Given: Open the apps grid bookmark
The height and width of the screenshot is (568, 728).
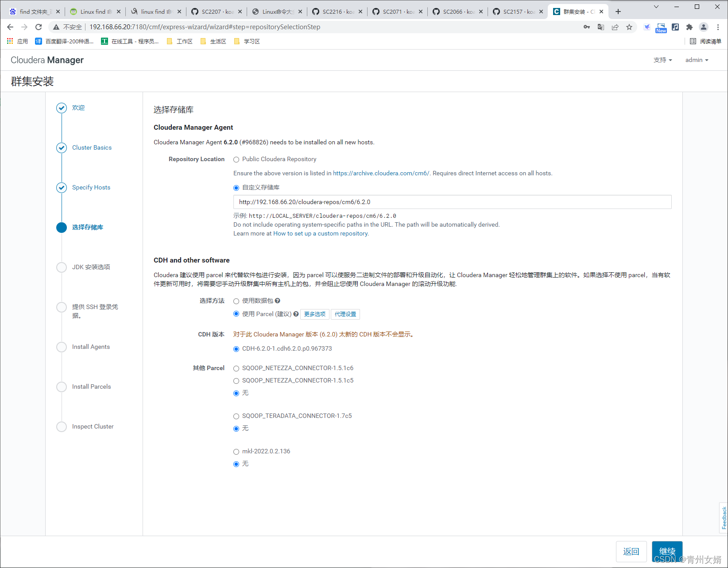Looking at the screenshot, I should (10, 41).
